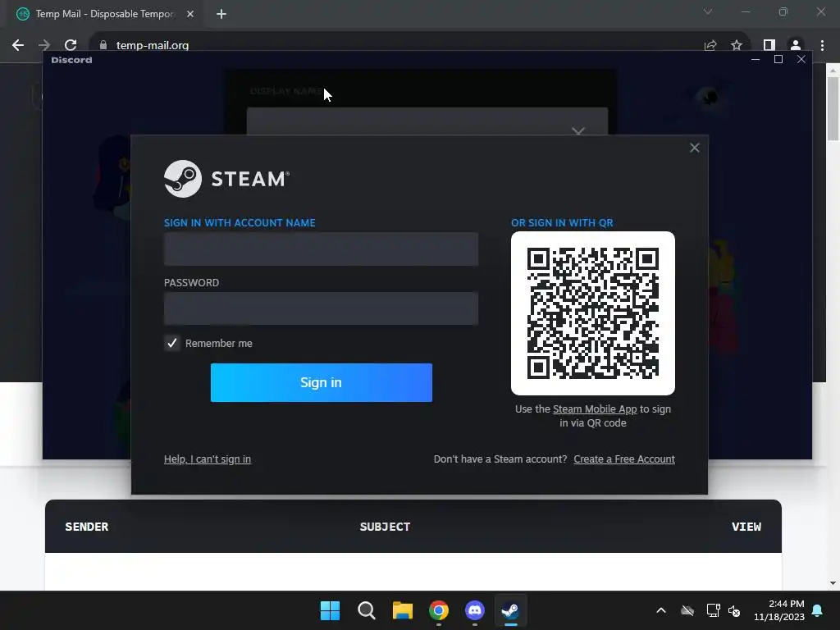
Task: Uncheck the Remember me checkbox
Action: [x=172, y=343]
